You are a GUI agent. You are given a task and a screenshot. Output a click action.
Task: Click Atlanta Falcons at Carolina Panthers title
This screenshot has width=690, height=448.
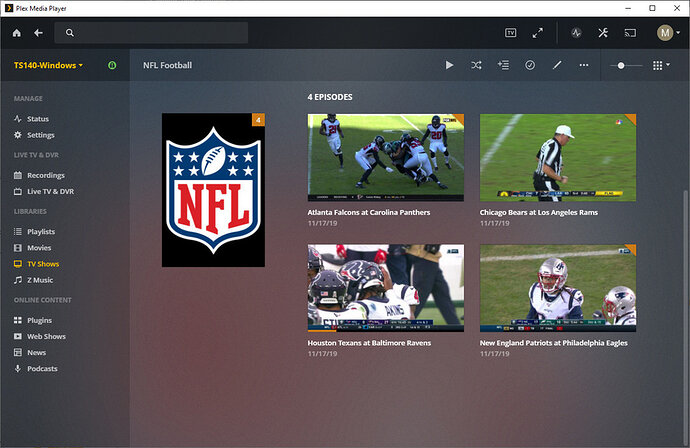point(369,213)
